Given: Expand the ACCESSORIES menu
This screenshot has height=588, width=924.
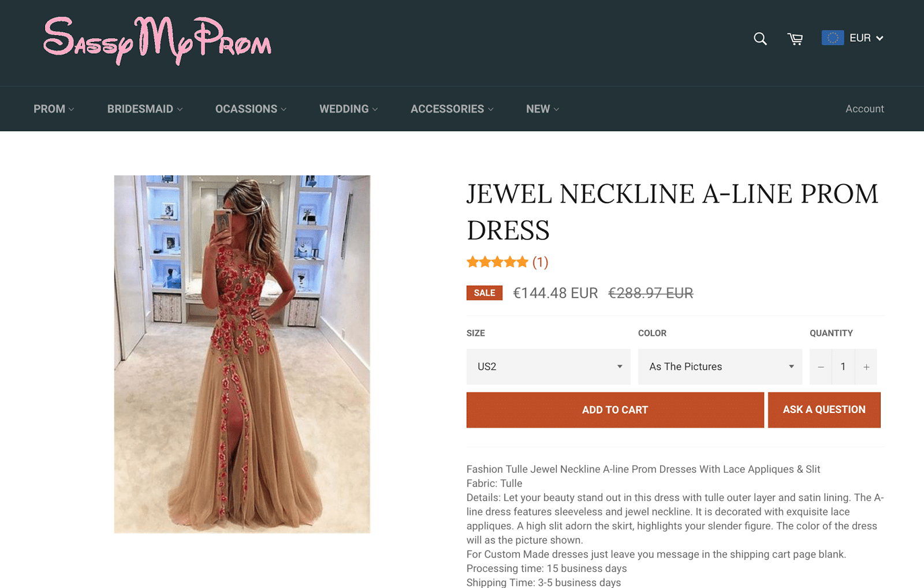Looking at the screenshot, I should tap(452, 109).
